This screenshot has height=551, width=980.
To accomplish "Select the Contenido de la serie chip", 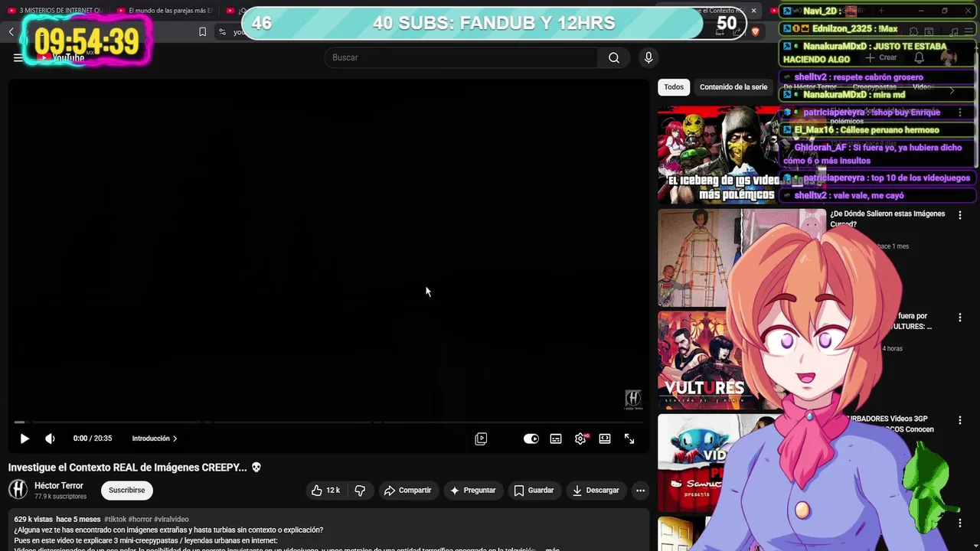I will coord(733,87).
